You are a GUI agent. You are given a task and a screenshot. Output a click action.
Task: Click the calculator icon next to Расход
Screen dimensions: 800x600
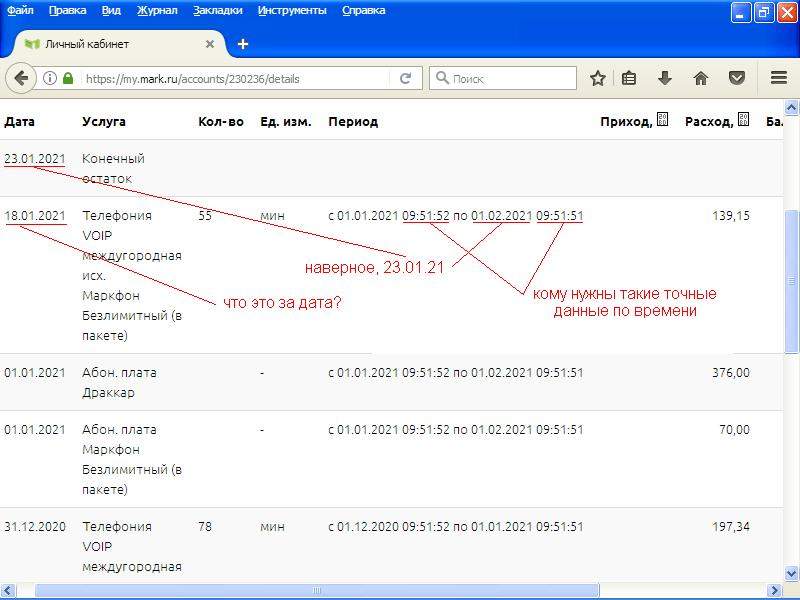pyautogui.click(x=743, y=121)
